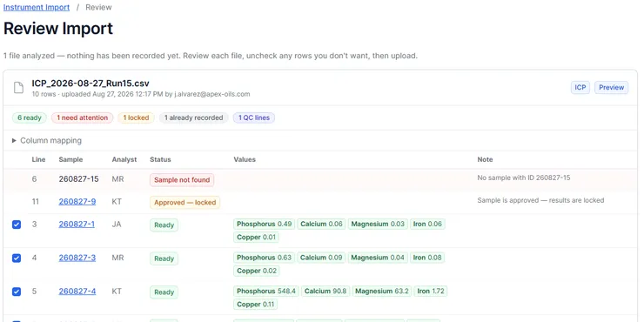Image resolution: width=644 pixels, height=322 pixels.
Task: Select the '1 locked' status badge
Action: coord(136,117)
